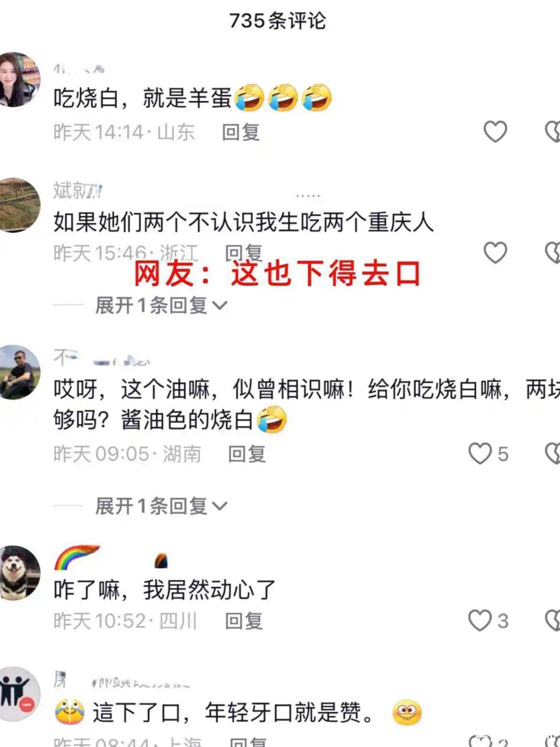The height and width of the screenshot is (747, 560).
Task: Reply to the Shandong 14:14 comment
Action: click(241, 132)
